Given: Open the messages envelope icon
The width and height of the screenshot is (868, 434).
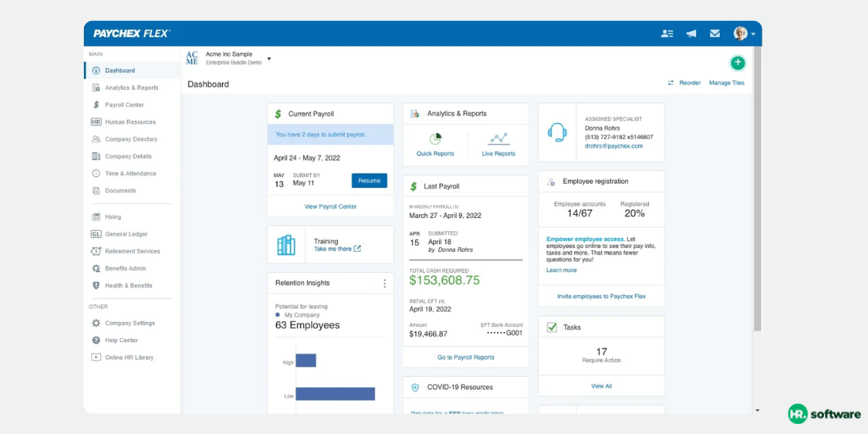Looking at the screenshot, I should coord(715,33).
